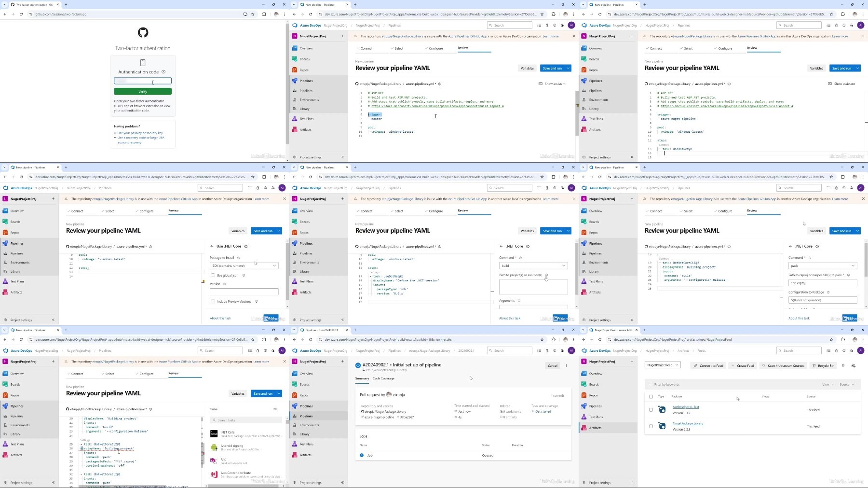Click the '1 commit' text in the pipeline run summary
Viewport: 868px width, 488px height.
558,396
